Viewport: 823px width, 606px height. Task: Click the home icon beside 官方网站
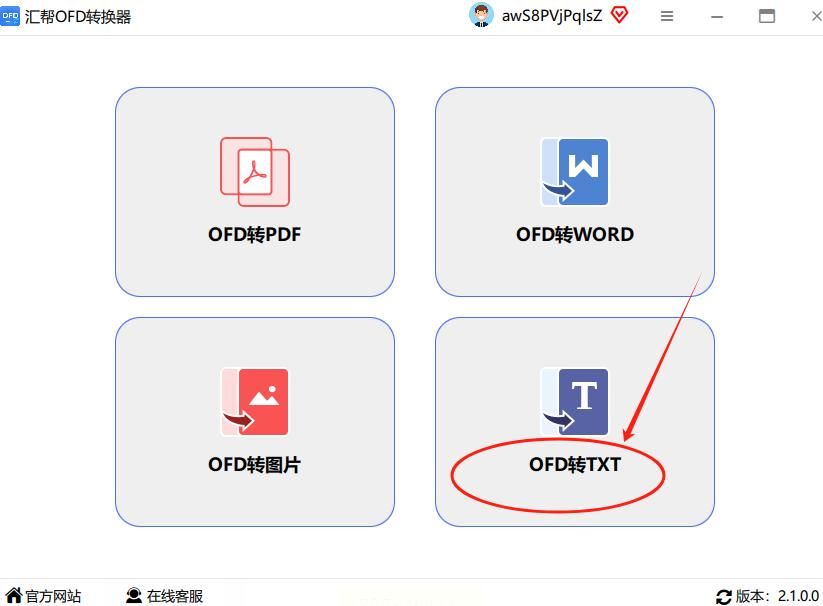[x=14, y=596]
